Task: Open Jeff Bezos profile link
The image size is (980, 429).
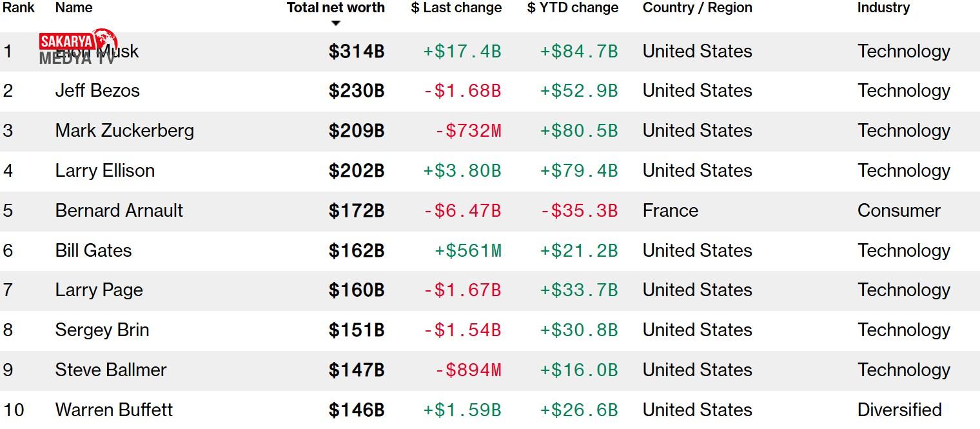Action: 97,90
